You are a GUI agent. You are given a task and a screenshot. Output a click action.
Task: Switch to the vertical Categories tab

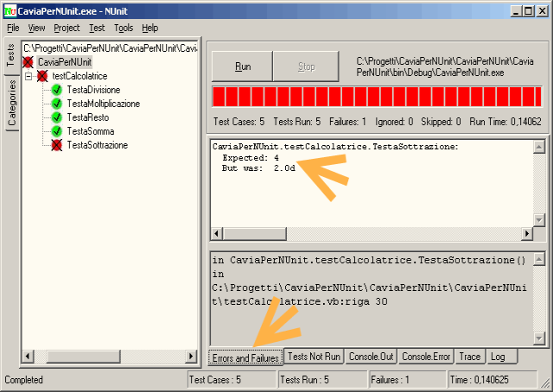pyautogui.click(x=12, y=103)
